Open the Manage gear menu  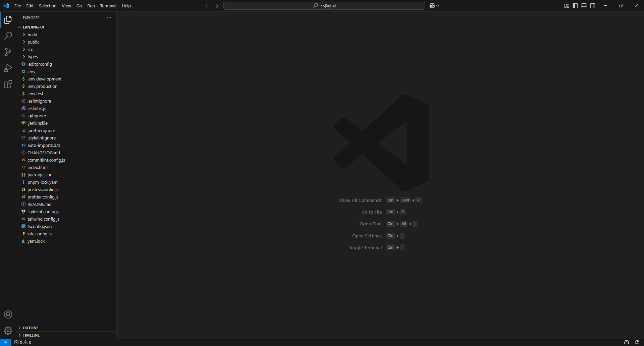(x=8, y=331)
